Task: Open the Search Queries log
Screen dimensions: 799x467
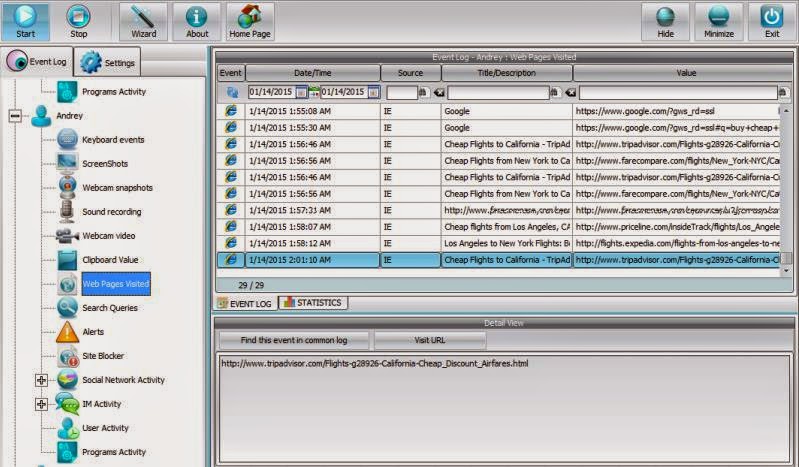Action: [x=110, y=308]
